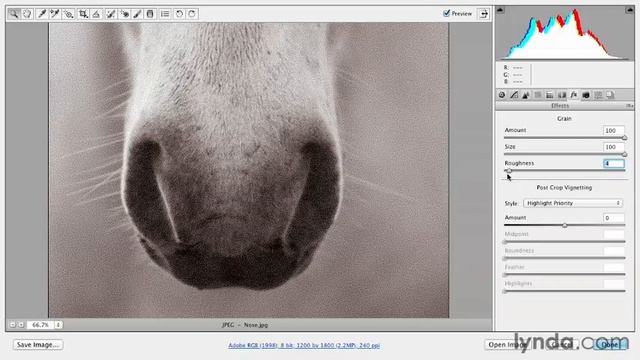Click the Grain Roughness slider handle
Viewport: 640px width, 360px height.
[x=509, y=171]
